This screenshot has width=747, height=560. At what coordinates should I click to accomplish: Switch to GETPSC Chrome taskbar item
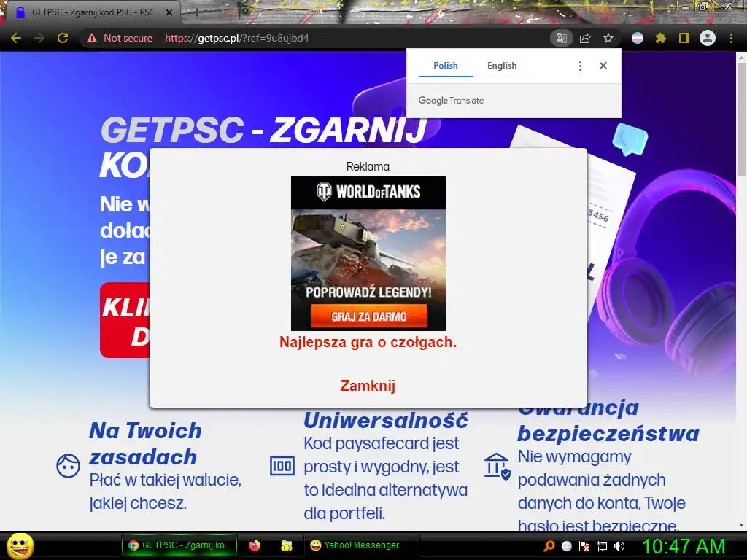click(x=179, y=545)
